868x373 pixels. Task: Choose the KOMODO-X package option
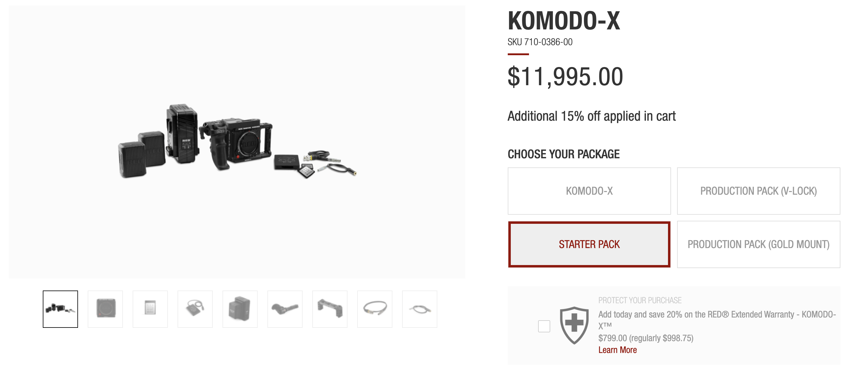(589, 191)
